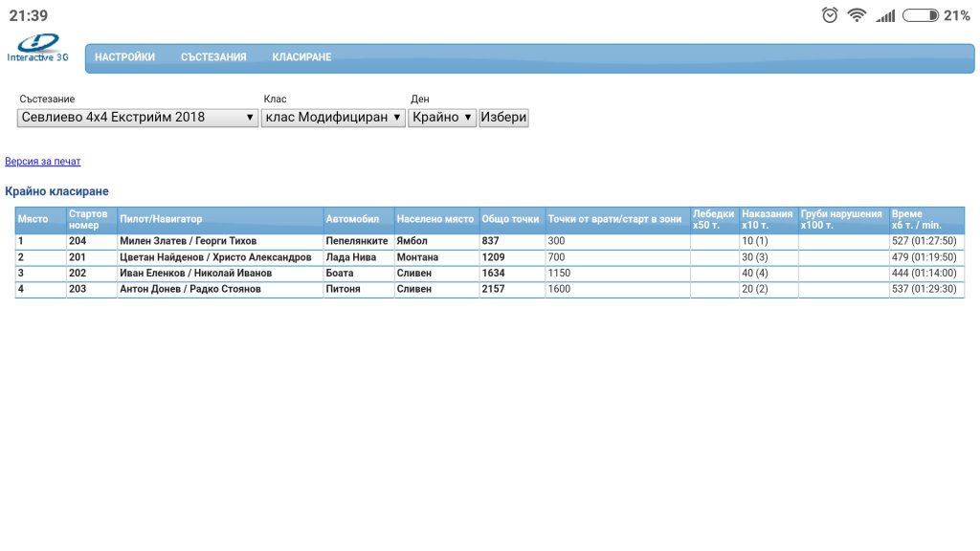
Task: Click the penalty 40 (4) cell
Action: tap(768, 273)
